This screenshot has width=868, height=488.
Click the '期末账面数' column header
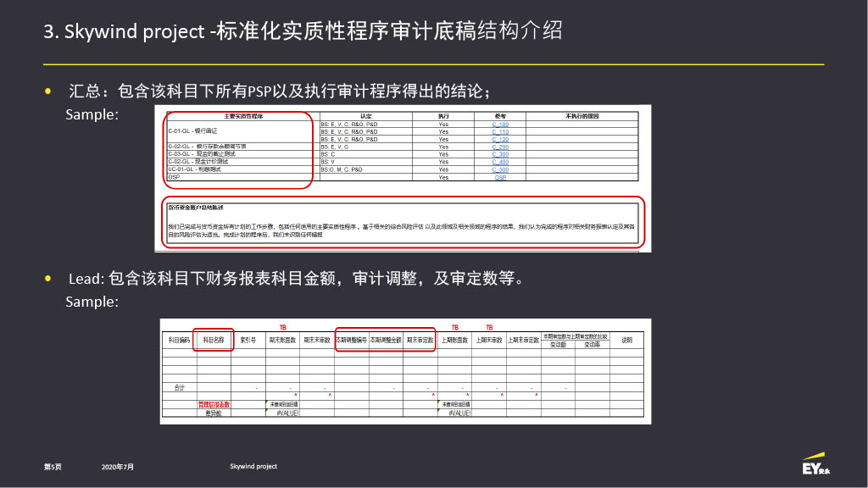click(x=282, y=341)
